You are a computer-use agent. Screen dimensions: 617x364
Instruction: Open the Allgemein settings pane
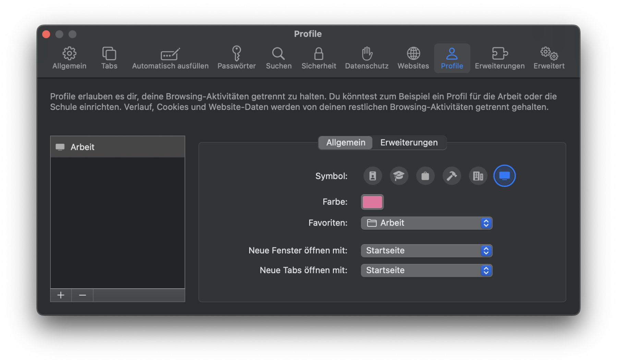69,58
